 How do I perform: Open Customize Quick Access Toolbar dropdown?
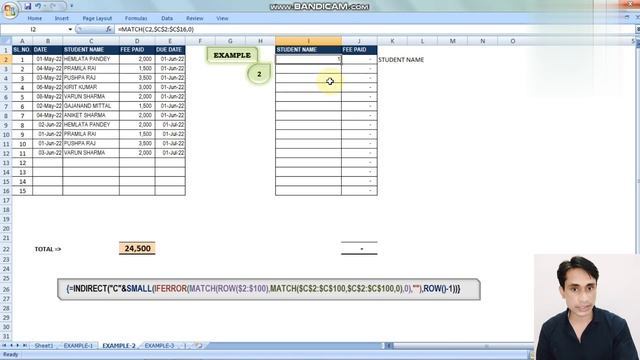tap(71, 6)
